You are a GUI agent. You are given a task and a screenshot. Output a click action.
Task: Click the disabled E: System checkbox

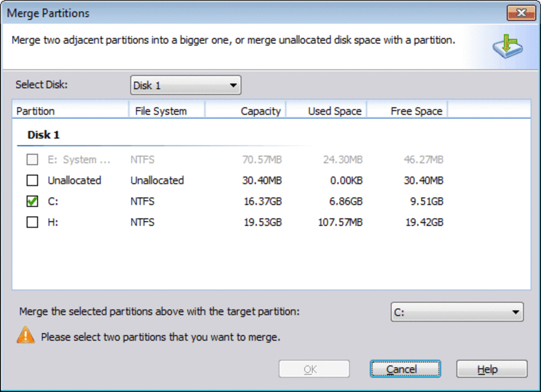tap(32, 159)
